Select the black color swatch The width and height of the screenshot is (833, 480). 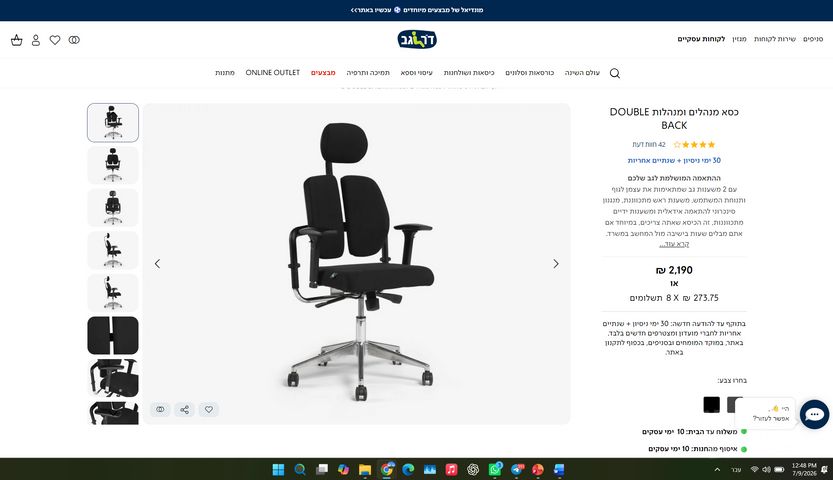point(711,405)
